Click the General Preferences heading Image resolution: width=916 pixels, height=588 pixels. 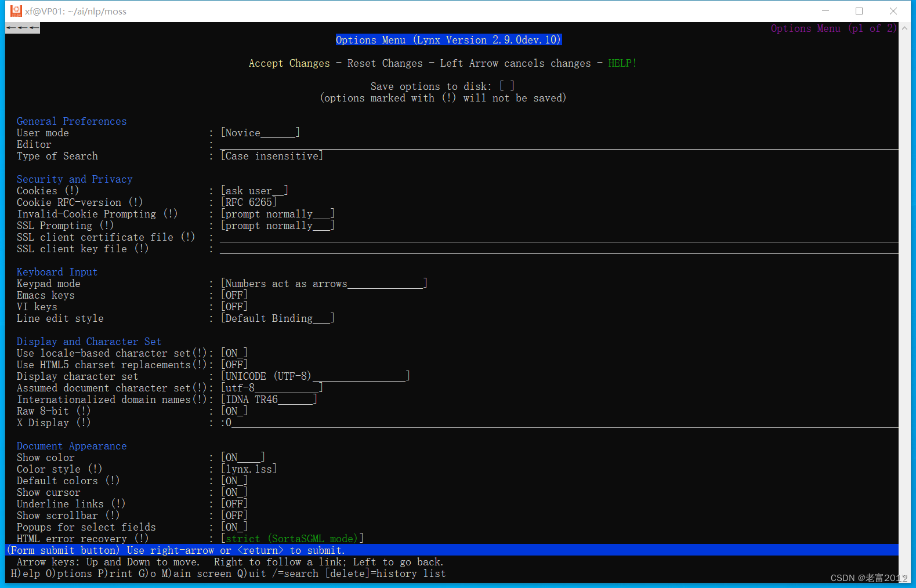click(x=71, y=121)
